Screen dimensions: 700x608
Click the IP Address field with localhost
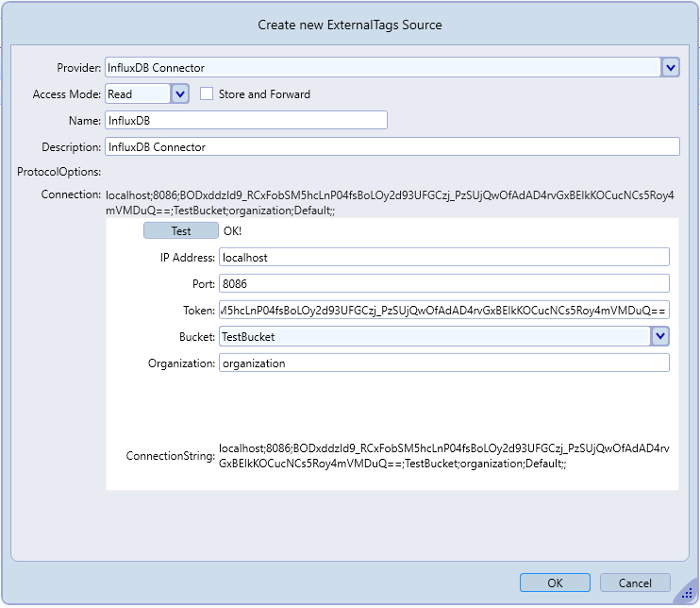(x=443, y=257)
